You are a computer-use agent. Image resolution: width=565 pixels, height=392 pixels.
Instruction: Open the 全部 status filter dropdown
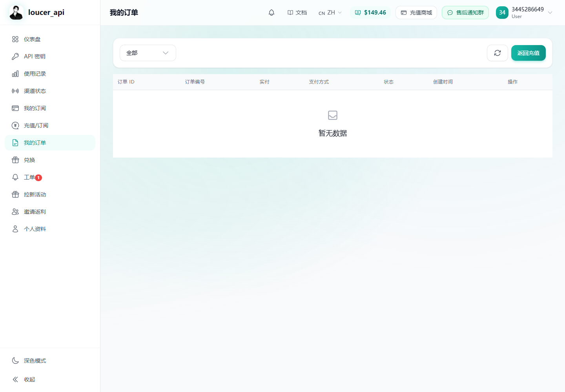click(x=148, y=53)
